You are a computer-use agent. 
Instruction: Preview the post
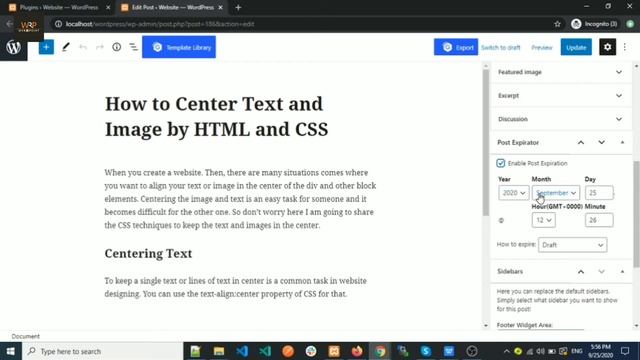click(542, 47)
